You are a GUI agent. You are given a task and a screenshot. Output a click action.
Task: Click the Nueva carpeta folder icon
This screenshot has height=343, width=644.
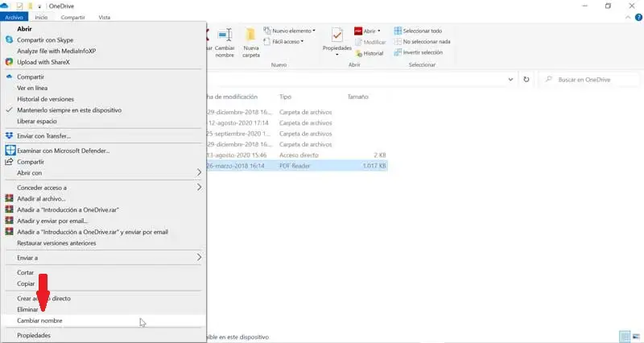pos(250,35)
